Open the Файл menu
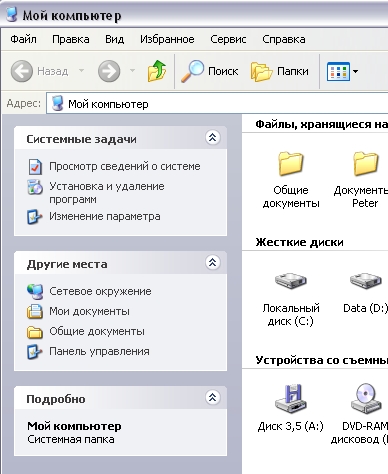The height and width of the screenshot is (474, 388). coord(23,39)
